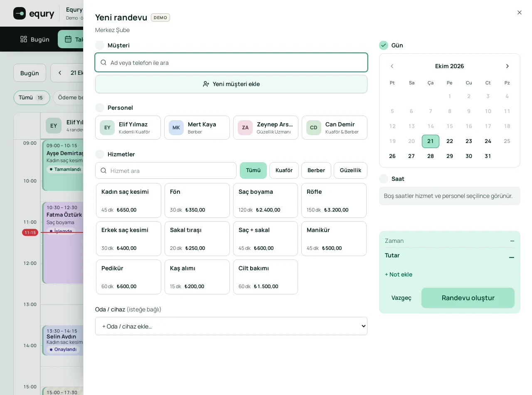Click Yeni müşteri ekle button

(x=231, y=84)
